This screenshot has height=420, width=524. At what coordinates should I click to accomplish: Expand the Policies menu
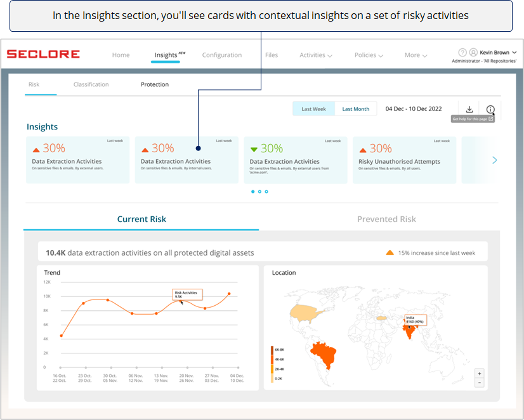tap(369, 55)
